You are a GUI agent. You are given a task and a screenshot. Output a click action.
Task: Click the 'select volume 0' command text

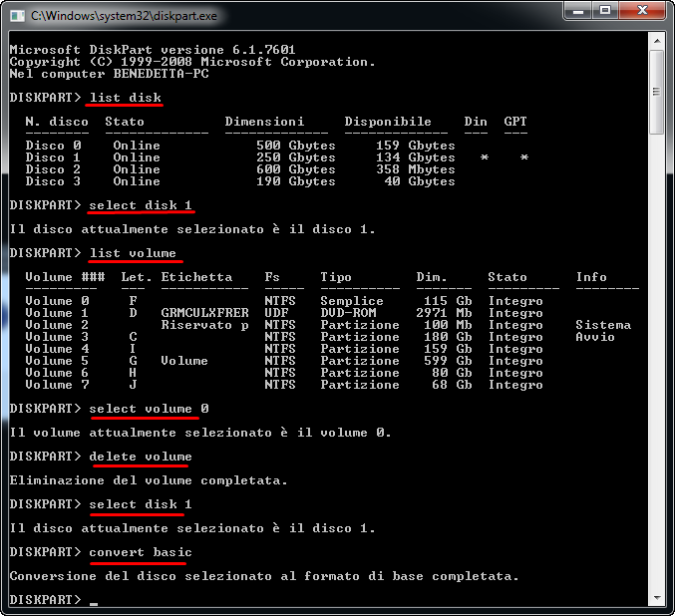coord(149,409)
